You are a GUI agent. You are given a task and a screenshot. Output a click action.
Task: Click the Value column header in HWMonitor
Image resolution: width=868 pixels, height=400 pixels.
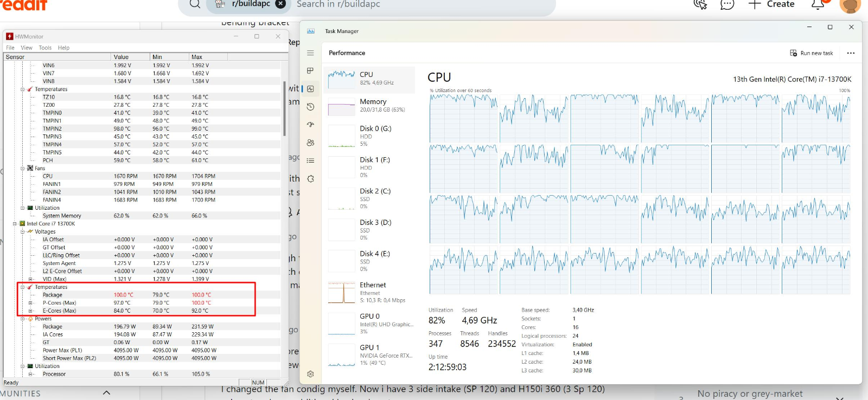(130, 57)
